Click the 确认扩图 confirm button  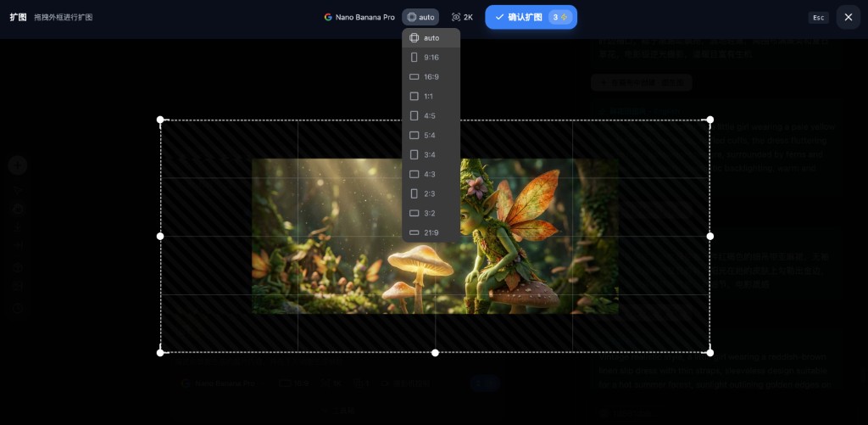(x=531, y=17)
